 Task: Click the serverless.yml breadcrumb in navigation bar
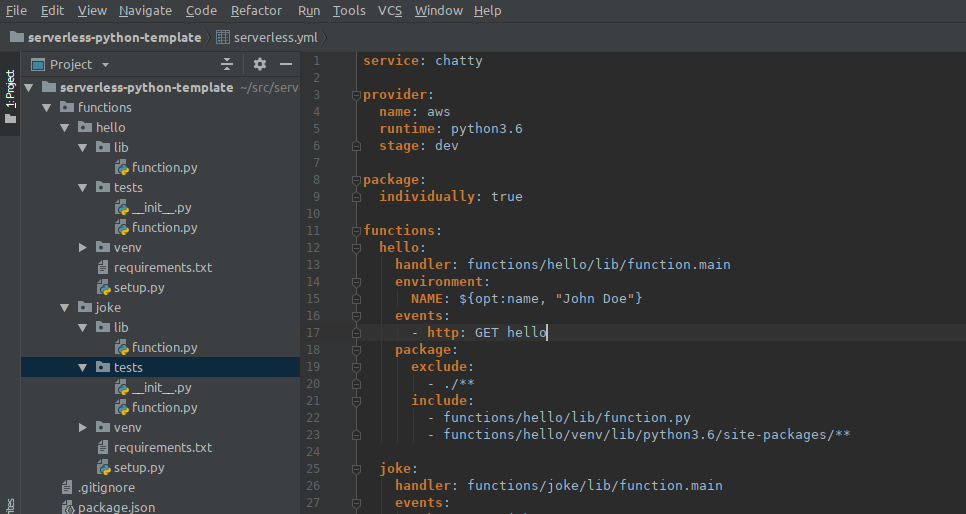pos(274,37)
